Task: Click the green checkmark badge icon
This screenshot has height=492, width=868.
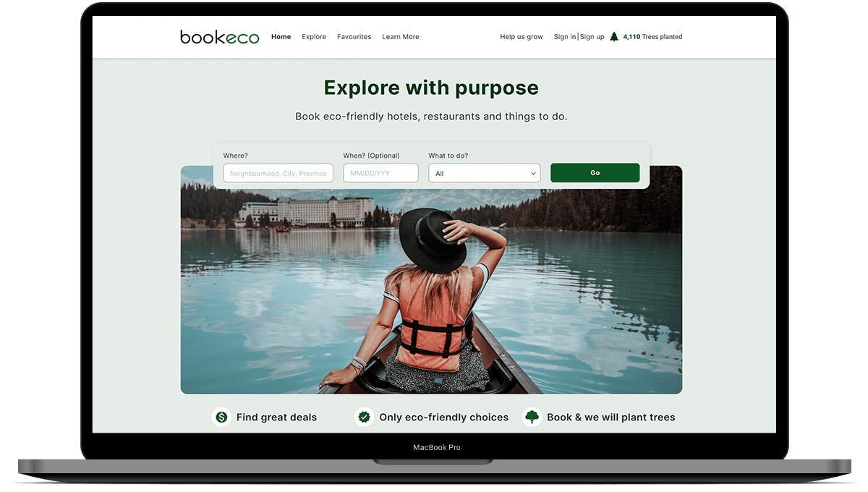Action: (364, 417)
